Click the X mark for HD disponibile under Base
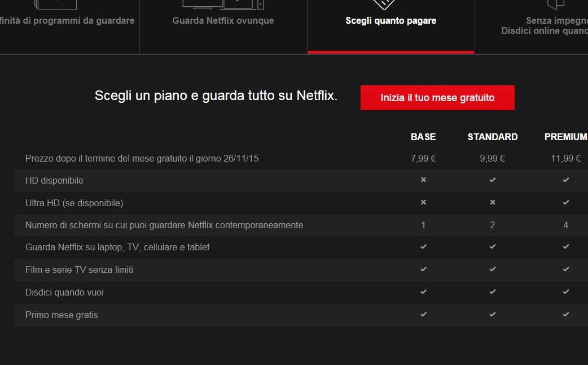The height and width of the screenshot is (365, 588). coord(423,180)
